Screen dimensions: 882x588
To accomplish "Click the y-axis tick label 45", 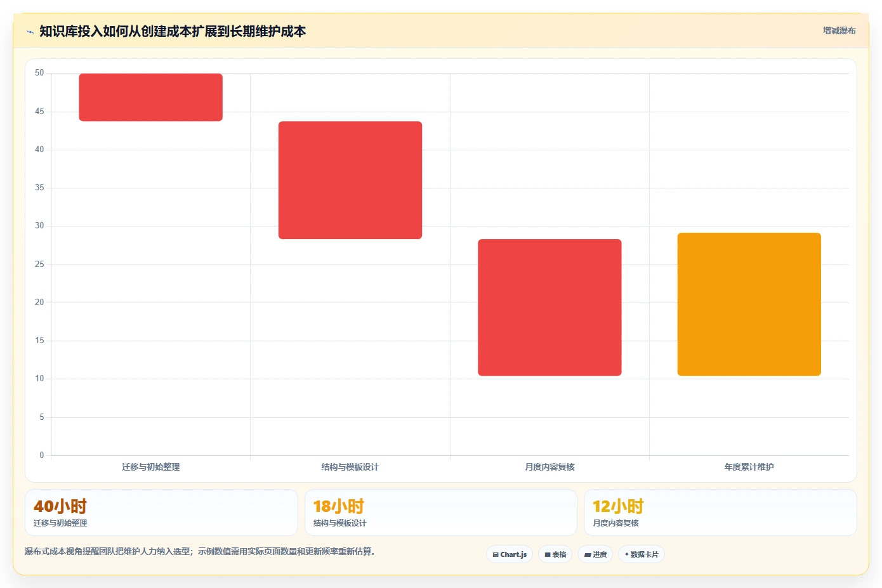I will coord(39,112).
